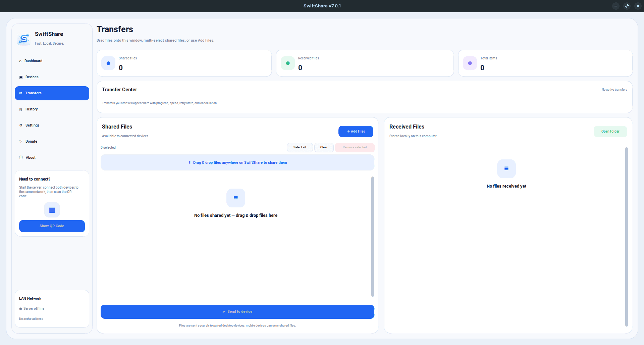Click the SwiftShare logo icon
Viewport: 644px width, 345px height.
coord(24,39)
